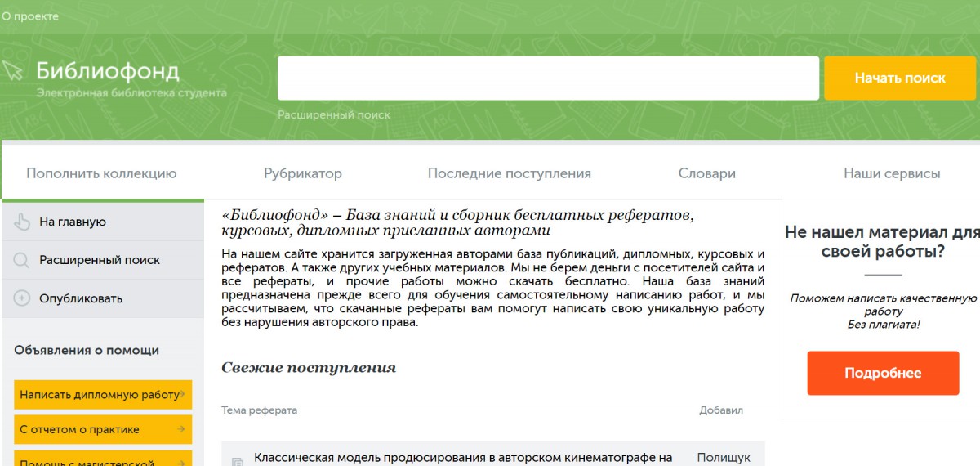Select Опубликовать in sidebar
This screenshot has height=466, width=980.
point(81,298)
